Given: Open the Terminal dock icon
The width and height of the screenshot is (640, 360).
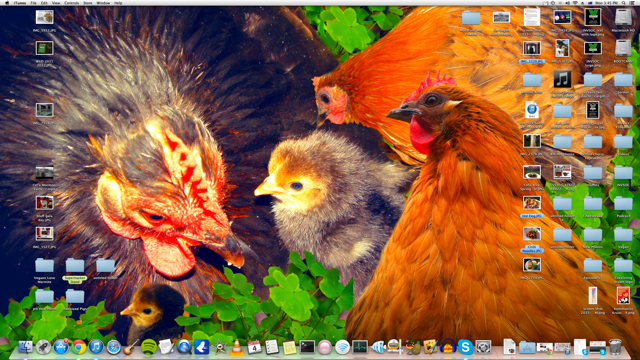Looking at the screenshot, I should coord(307,347).
